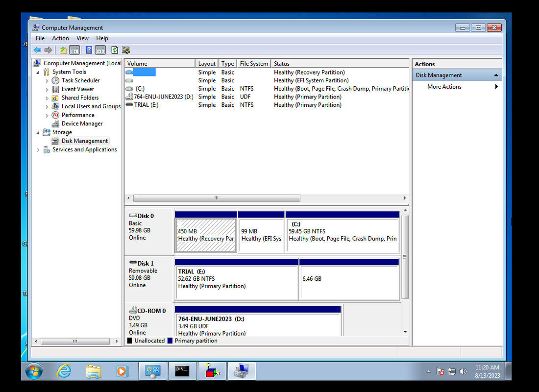This screenshot has width=539, height=392.
Task: Select the TRIAL (E:) volume row
Action: tap(267, 105)
